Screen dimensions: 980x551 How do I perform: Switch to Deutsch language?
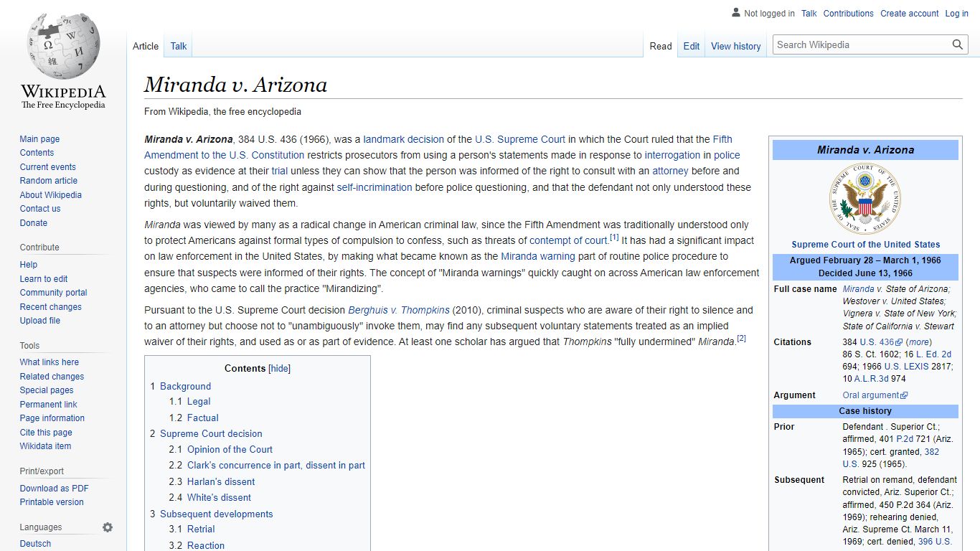point(36,544)
